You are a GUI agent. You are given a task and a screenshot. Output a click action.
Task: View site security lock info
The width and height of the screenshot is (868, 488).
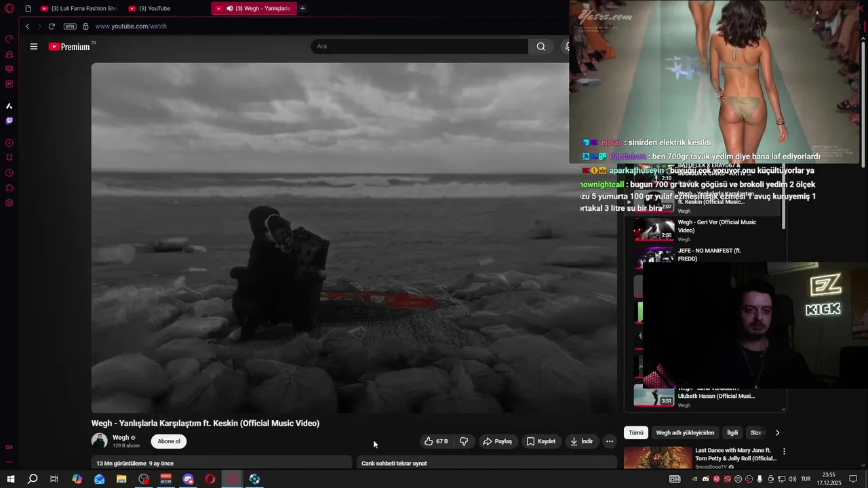tap(85, 26)
